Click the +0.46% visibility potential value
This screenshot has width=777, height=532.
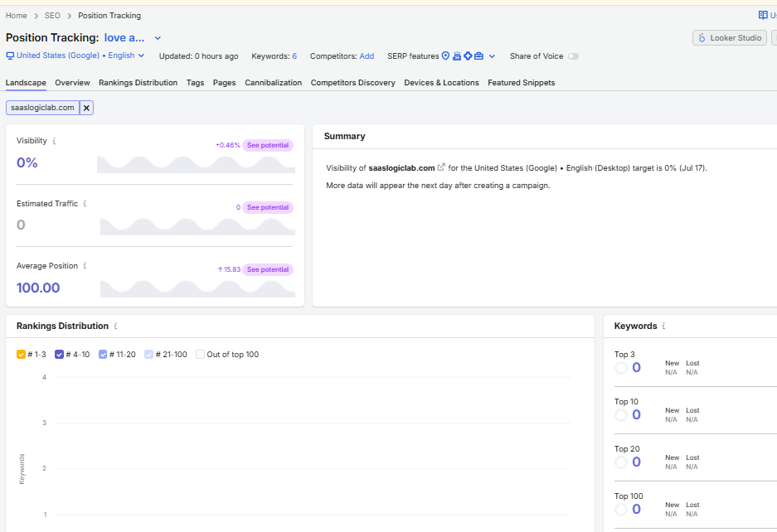[x=228, y=145]
